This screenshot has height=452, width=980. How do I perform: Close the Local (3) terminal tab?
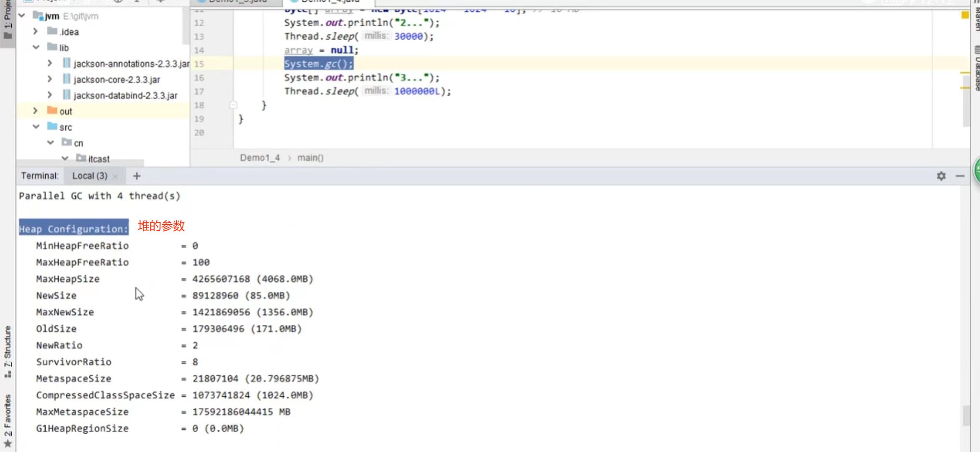(x=116, y=177)
